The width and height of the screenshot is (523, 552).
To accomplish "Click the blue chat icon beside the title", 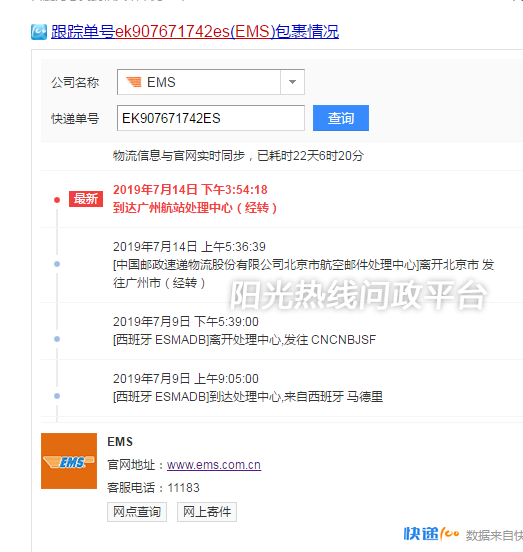I will (39, 32).
